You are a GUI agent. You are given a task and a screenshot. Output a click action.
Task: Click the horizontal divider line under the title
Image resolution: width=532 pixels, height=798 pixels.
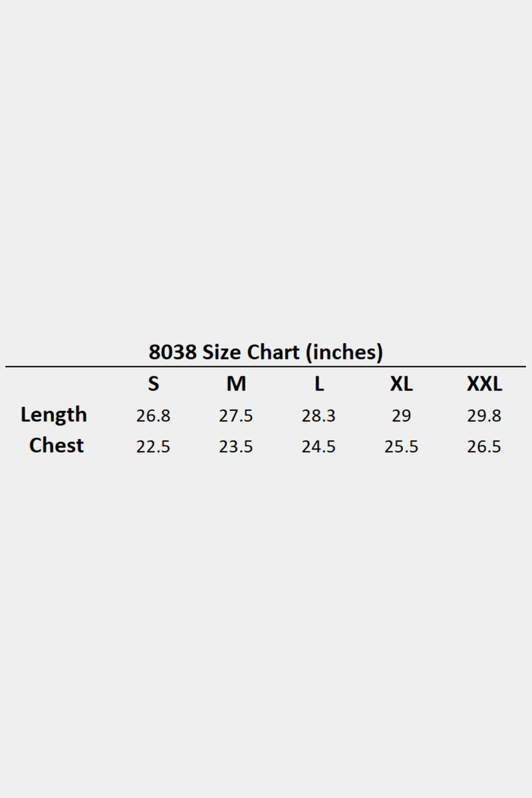click(265, 366)
